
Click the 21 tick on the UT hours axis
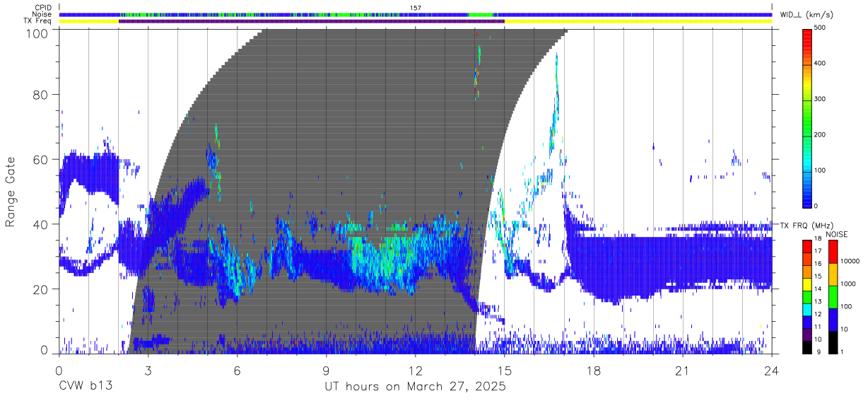[683, 370]
